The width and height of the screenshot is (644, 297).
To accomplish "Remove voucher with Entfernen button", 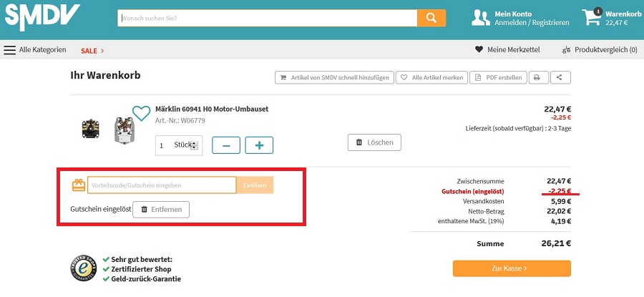I will (161, 210).
